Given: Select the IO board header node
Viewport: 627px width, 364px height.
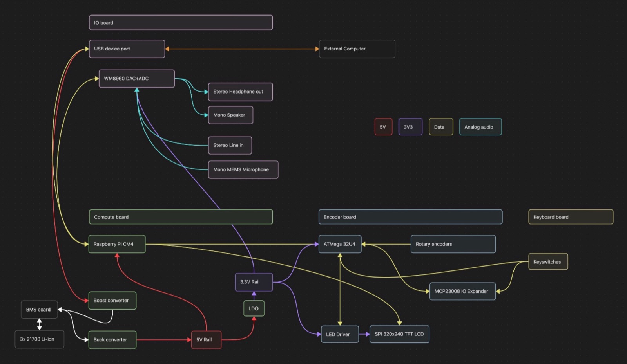Looking at the screenshot, I should click(181, 22).
